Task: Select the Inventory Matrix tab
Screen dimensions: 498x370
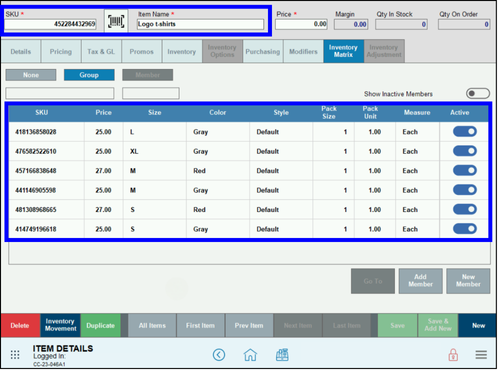Action: (x=343, y=51)
